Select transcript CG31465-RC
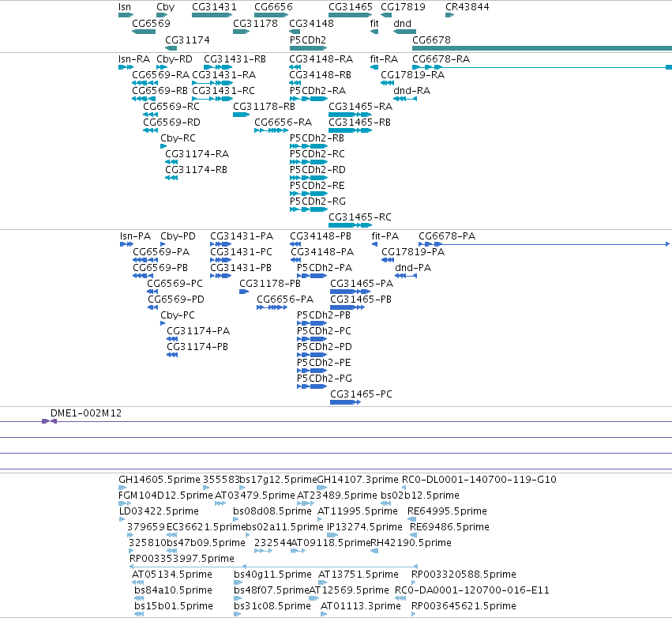The image size is (672, 618). coord(350,225)
